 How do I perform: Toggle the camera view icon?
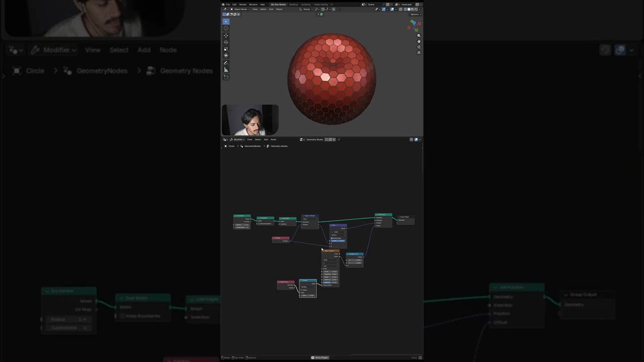tap(419, 47)
